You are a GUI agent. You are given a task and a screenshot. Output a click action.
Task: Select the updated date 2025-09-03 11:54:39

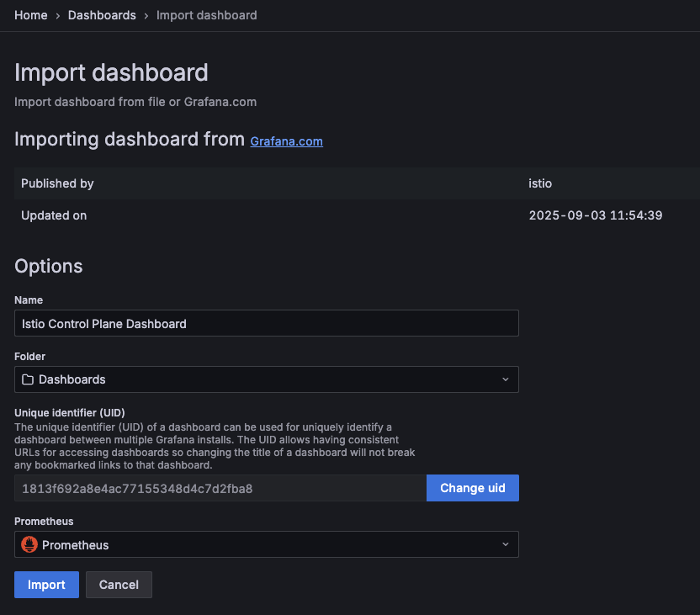point(596,215)
